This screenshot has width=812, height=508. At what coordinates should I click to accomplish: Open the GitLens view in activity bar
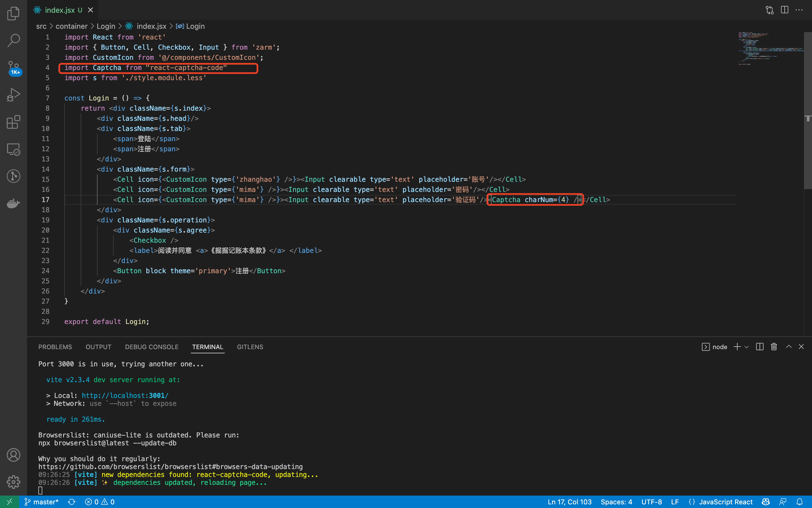tap(14, 176)
